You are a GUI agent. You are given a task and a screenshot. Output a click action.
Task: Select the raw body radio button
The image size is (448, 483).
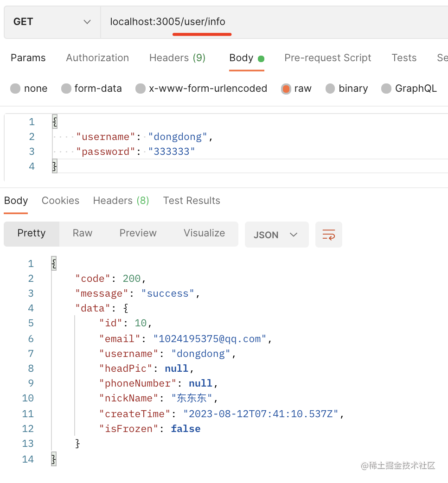pyautogui.click(x=286, y=89)
